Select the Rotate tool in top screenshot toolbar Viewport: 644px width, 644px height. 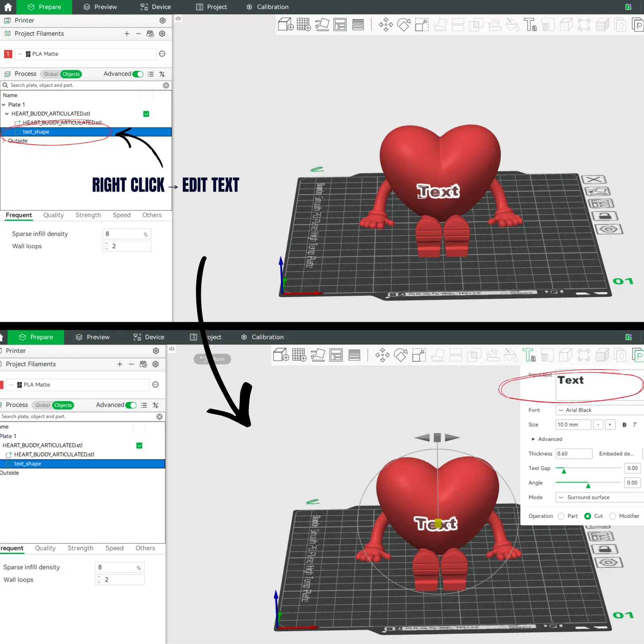pos(404,25)
